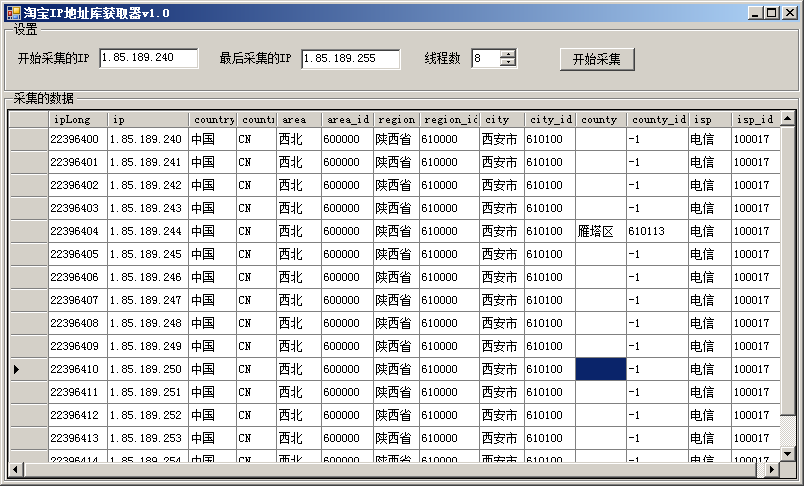Screen dimensions: 804x486
Task: Click the region column header
Action: click(396, 119)
